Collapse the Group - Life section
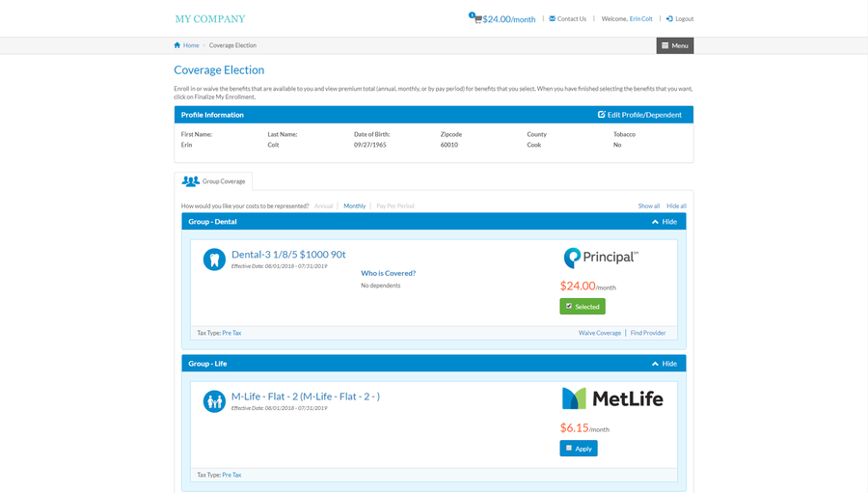 click(664, 364)
